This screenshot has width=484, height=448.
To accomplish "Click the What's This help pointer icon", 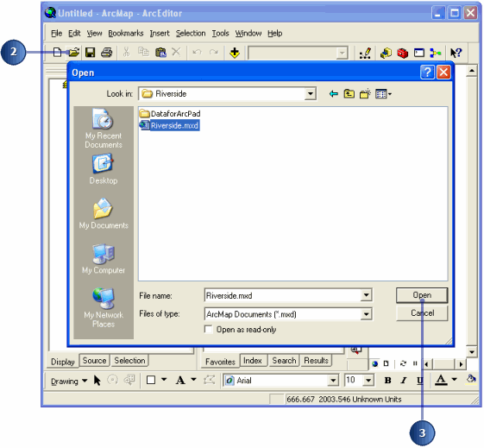I will tap(456, 53).
